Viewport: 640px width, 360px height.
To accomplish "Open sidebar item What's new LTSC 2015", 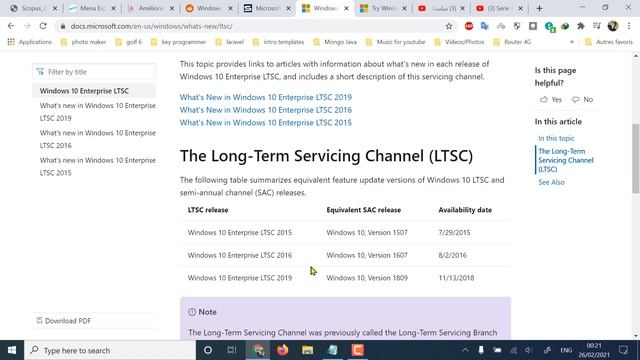I will click(x=98, y=167).
